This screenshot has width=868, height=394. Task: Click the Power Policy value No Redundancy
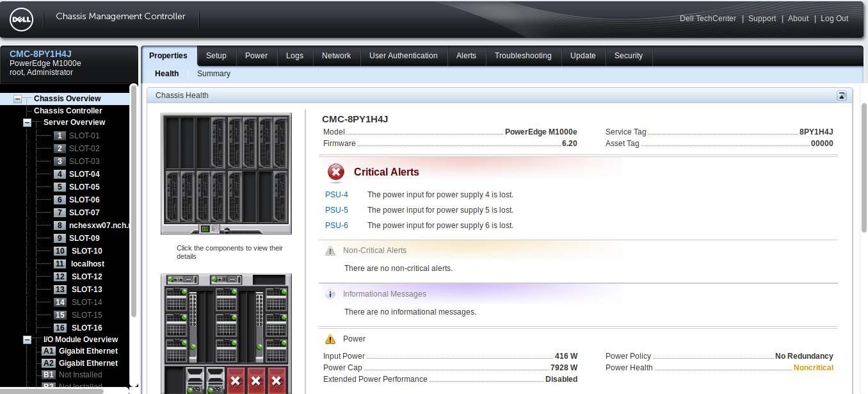[804, 356]
